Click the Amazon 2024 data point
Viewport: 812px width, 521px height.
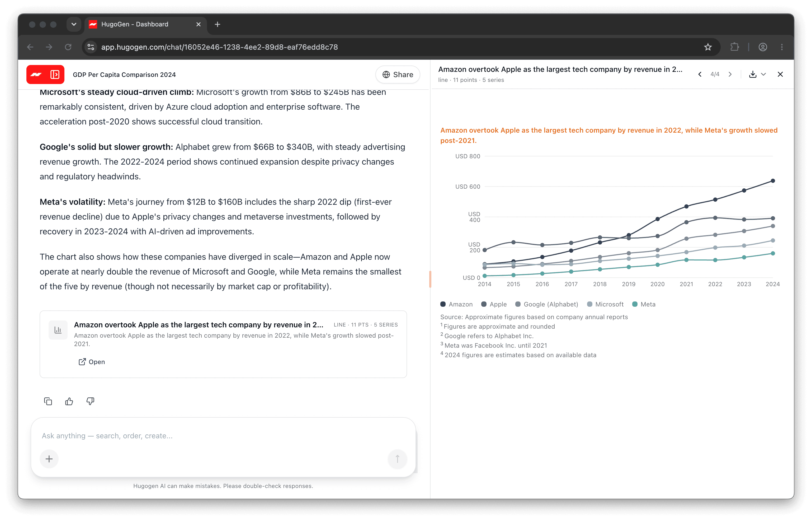(773, 181)
